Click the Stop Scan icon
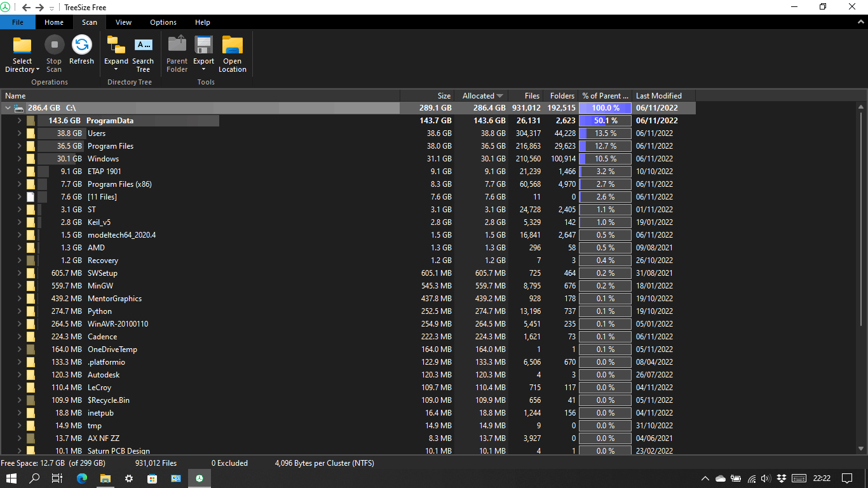 tap(54, 45)
